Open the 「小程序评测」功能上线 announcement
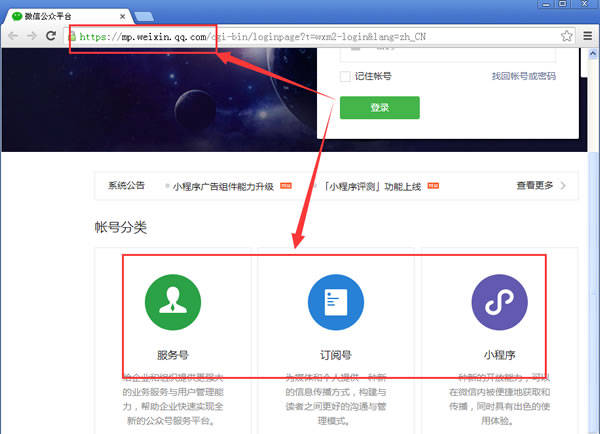 (x=373, y=186)
